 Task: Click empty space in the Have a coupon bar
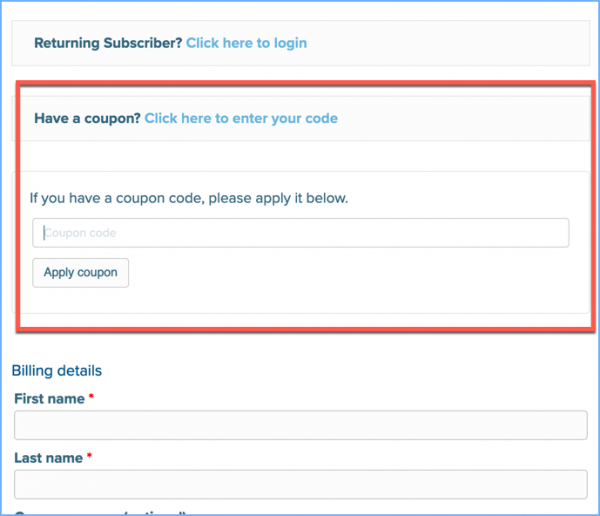coord(460,118)
